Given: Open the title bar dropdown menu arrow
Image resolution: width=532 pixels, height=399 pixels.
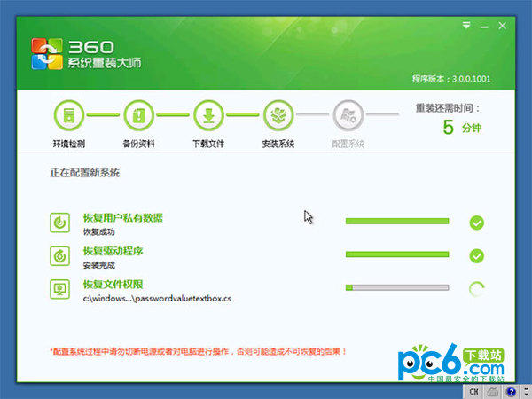Looking at the screenshot, I should click(466, 26).
